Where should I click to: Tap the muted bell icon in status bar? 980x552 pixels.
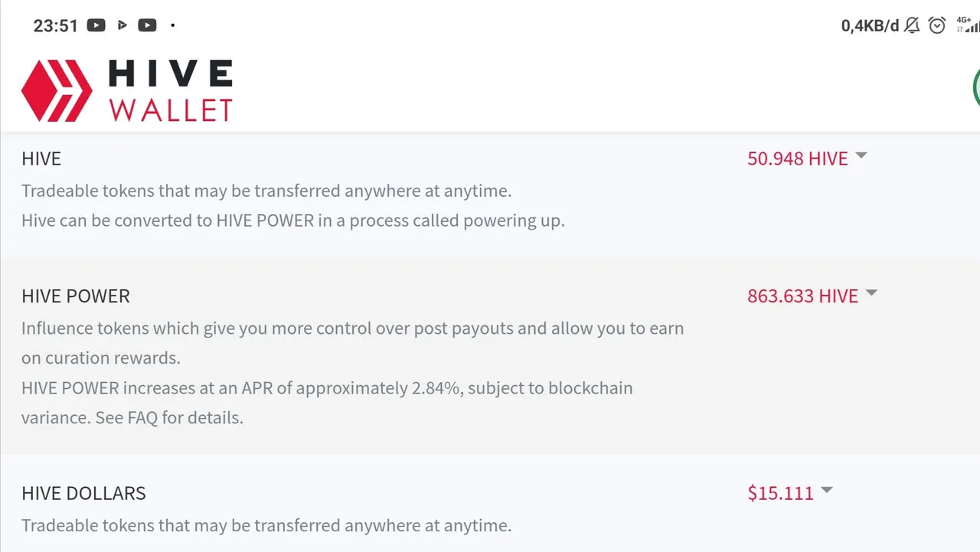[912, 25]
